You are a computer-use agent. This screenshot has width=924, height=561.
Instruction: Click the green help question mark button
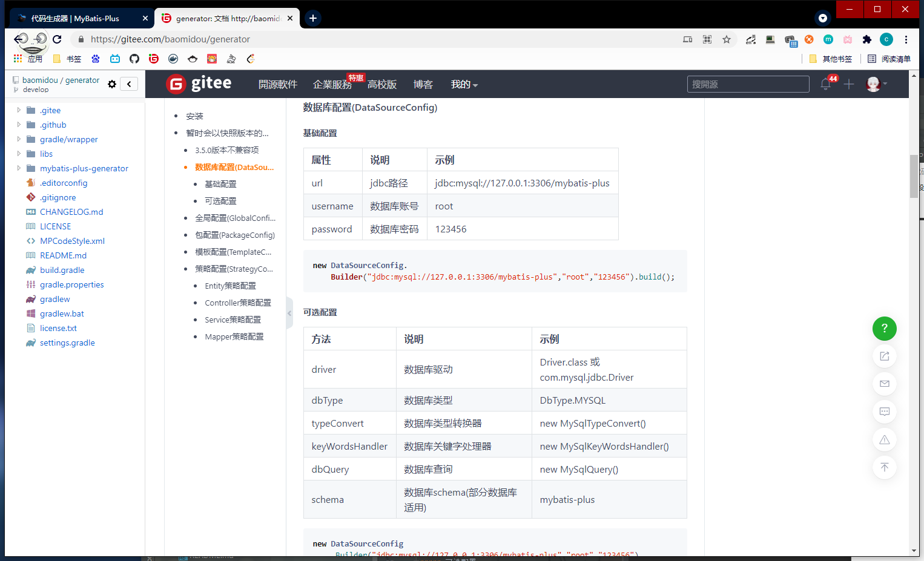(884, 328)
